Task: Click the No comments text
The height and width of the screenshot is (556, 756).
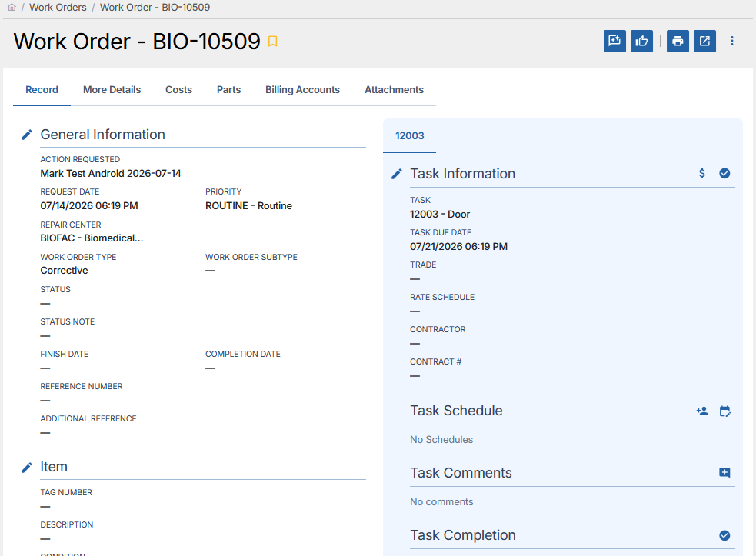Action: [441, 502]
